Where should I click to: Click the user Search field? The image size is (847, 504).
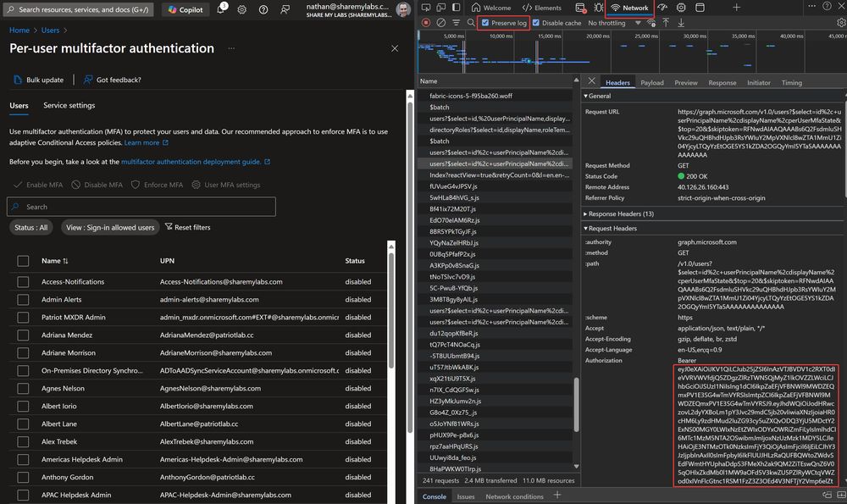click(x=141, y=207)
